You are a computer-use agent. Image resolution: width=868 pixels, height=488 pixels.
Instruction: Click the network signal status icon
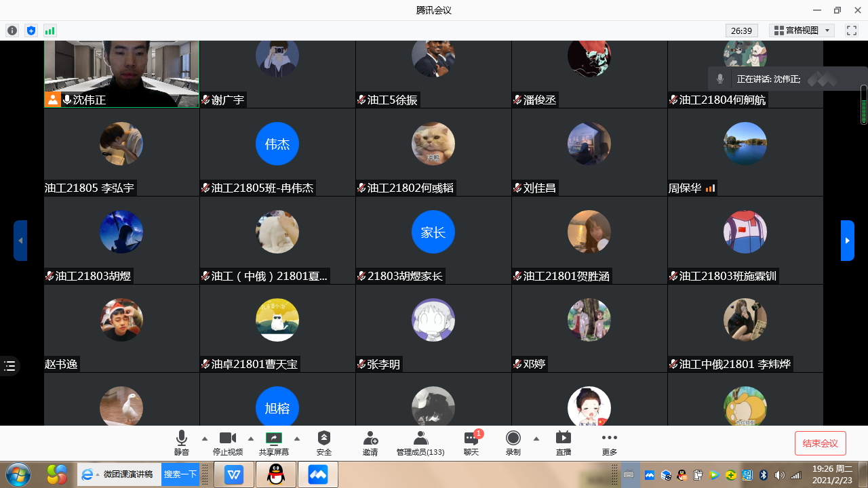(50, 30)
